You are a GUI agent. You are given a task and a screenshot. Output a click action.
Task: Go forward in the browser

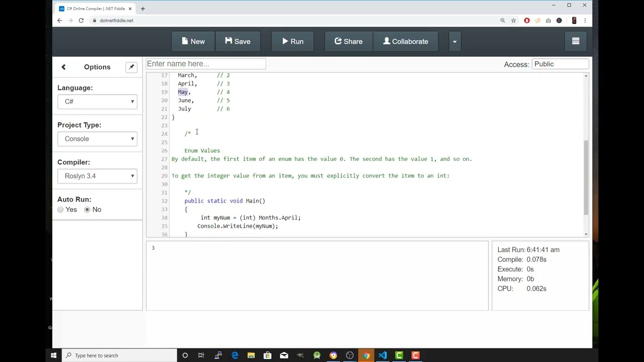[70, 21]
